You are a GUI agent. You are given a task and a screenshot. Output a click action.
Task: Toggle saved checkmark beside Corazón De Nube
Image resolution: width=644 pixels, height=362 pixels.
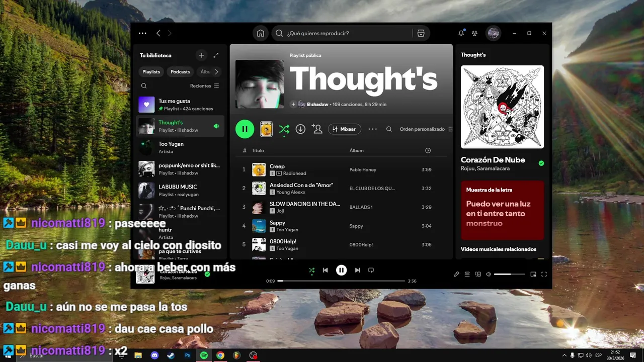pyautogui.click(x=541, y=163)
